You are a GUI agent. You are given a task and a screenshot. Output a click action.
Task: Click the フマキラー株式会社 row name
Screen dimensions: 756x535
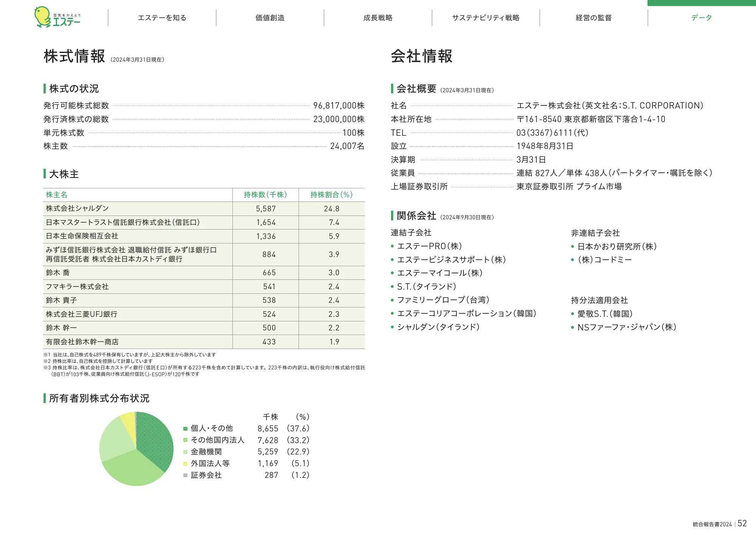77,287
